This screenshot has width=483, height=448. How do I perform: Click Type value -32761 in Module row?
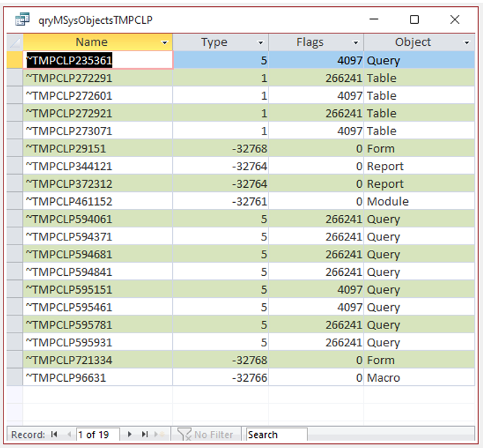221,201
